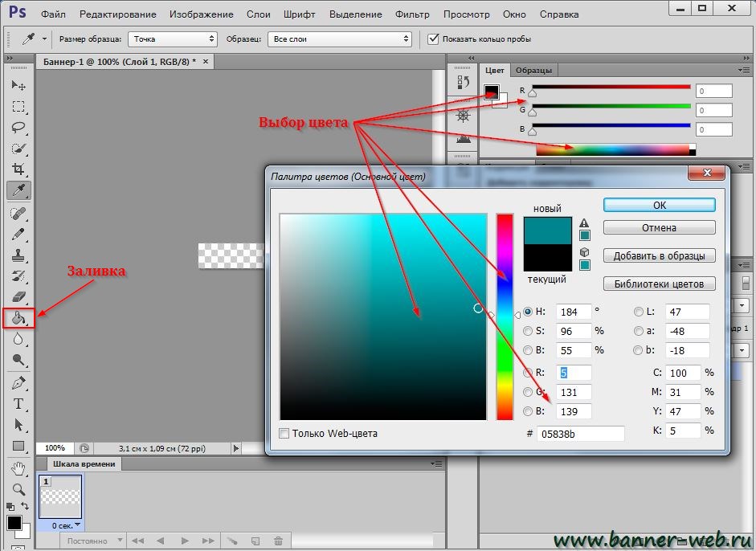Pick the Type (T) tool
The image size is (756, 551).
point(18,403)
